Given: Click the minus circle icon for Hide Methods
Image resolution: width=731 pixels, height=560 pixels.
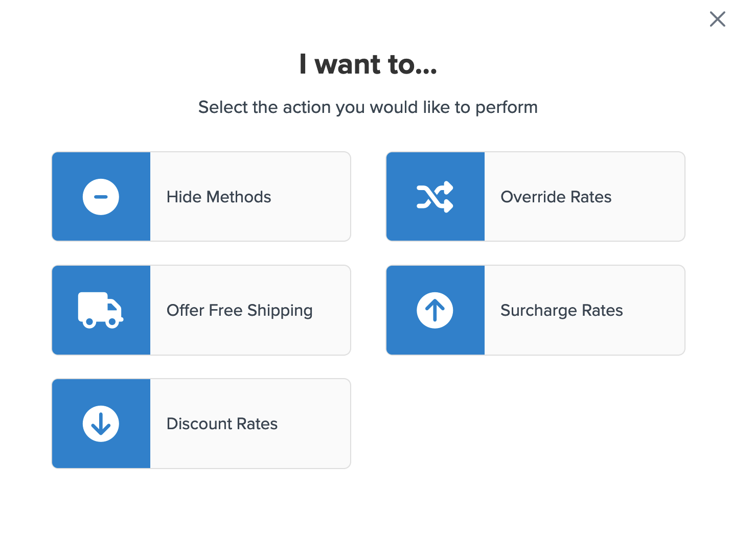Looking at the screenshot, I should (101, 197).
